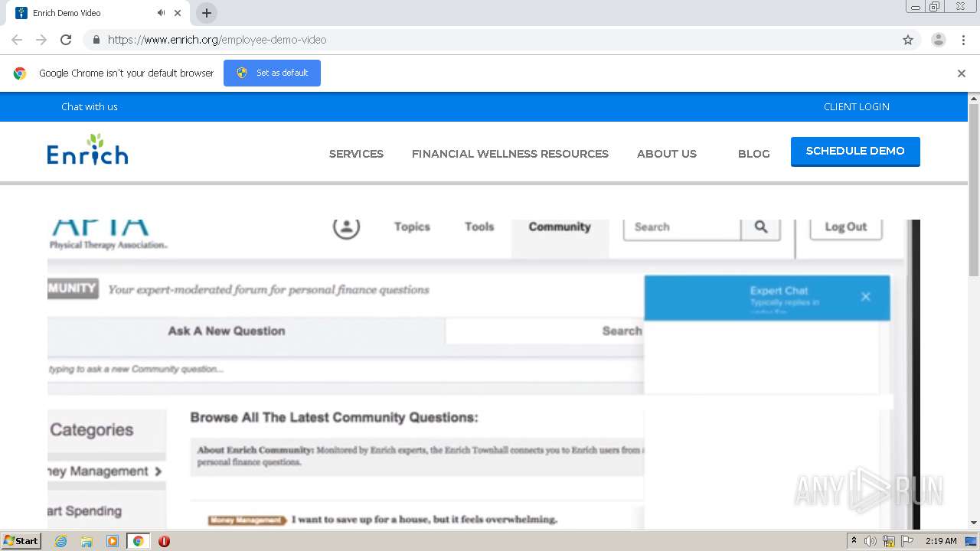Click the Money Management question tag
Image resolution: width=980 pixels, height=551 pixels.
point(247,520)
